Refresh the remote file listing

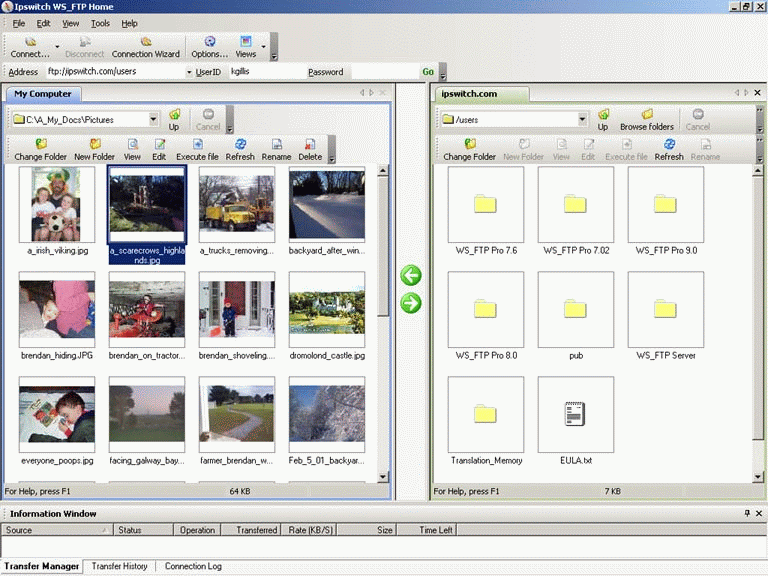pyautogui.click(x=669, y=150)
